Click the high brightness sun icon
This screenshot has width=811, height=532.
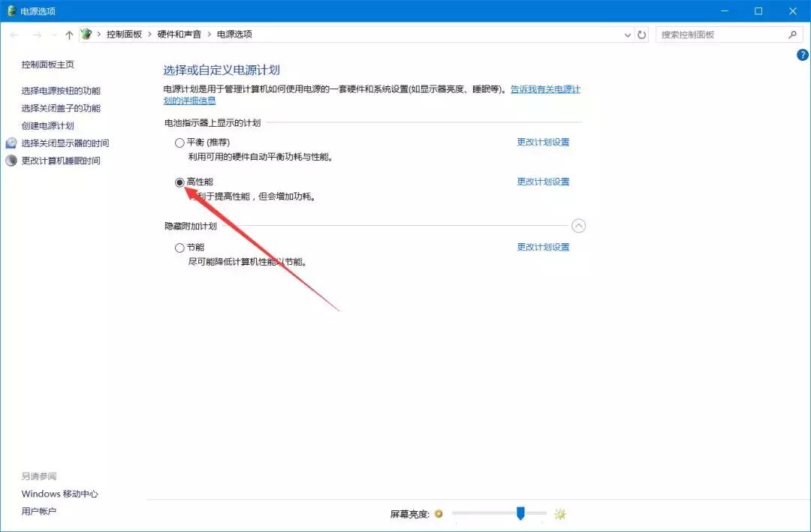(559, 514)
